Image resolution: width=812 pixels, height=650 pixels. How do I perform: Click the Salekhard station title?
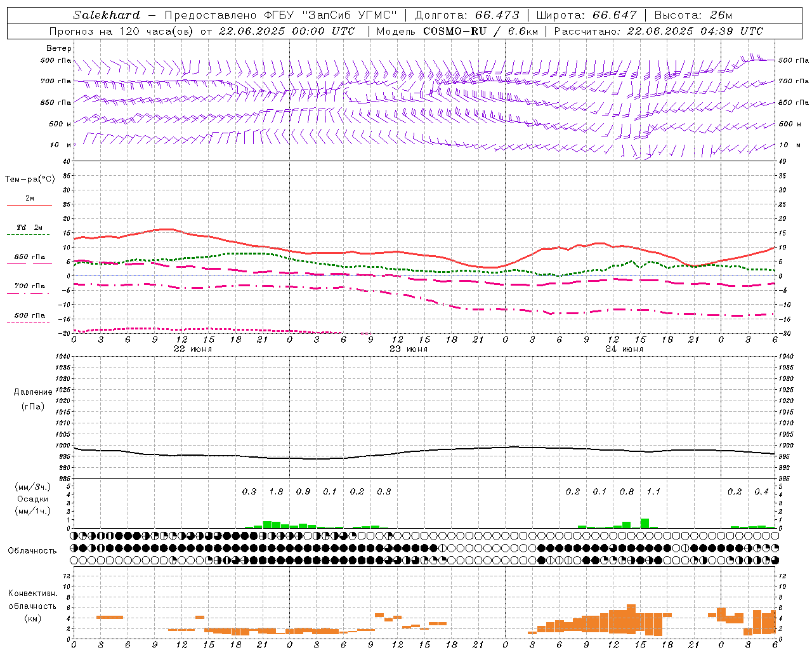pos(106,15)
